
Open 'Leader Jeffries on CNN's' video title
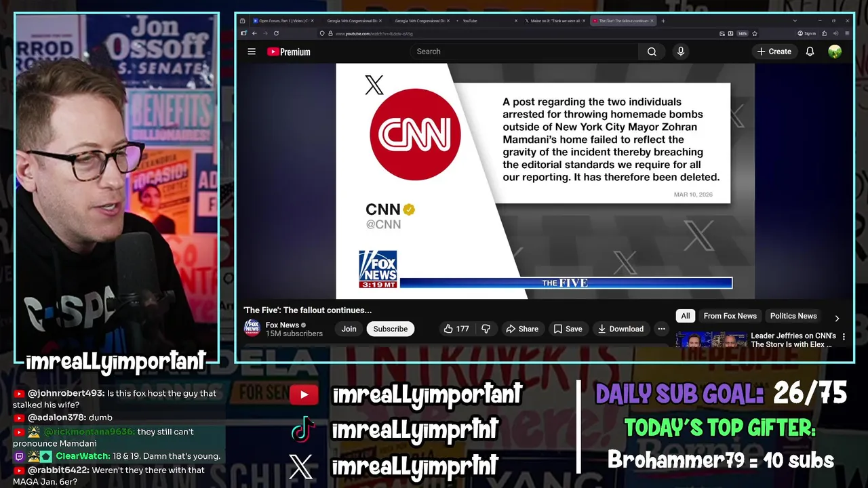(x=793, y=340)
